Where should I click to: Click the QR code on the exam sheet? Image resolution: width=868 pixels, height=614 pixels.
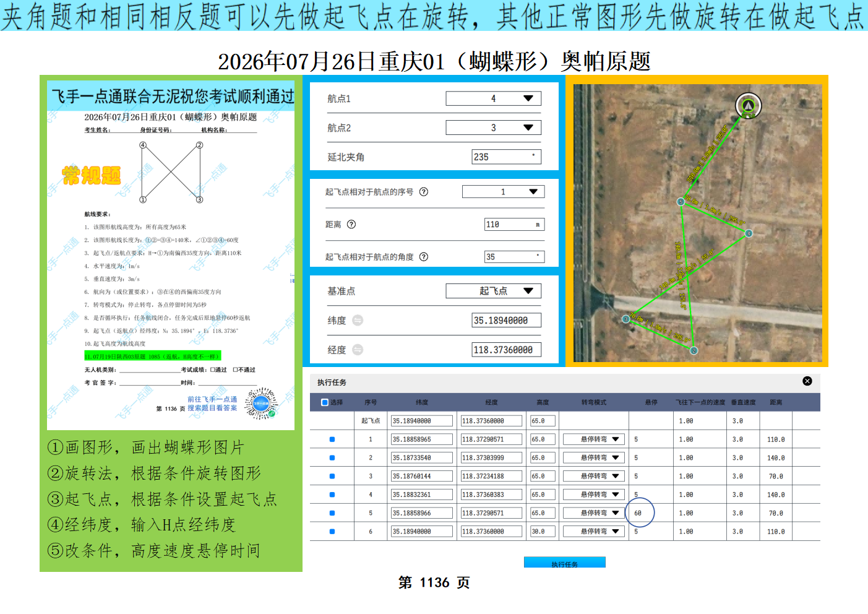[x=261, y=404]
